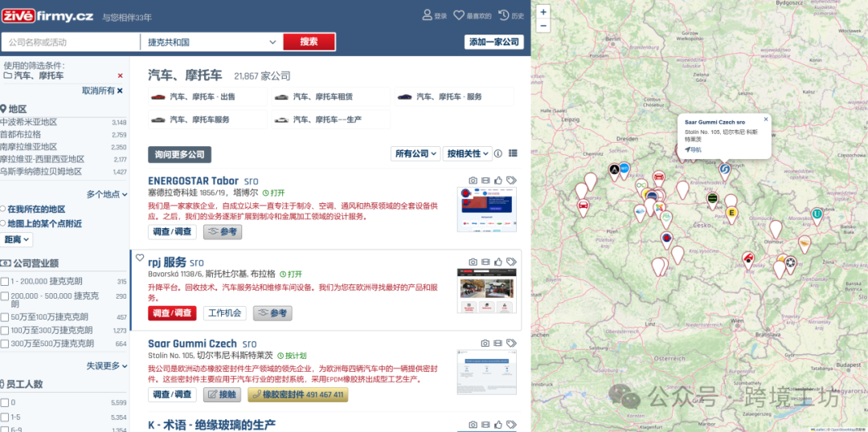Open history via the clock icon in header
The image size is (868, 432).
click(x=504, y=15)
